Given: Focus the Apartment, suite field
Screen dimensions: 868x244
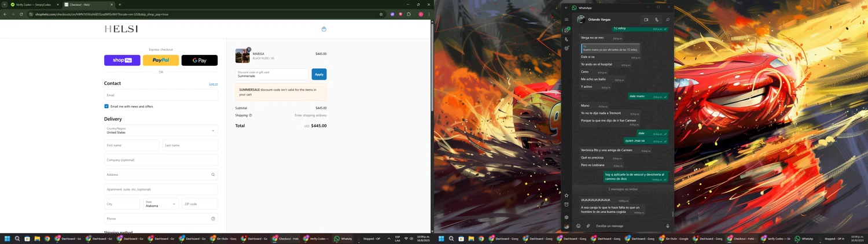Looking at the screenshot, I should pos(161,189).
